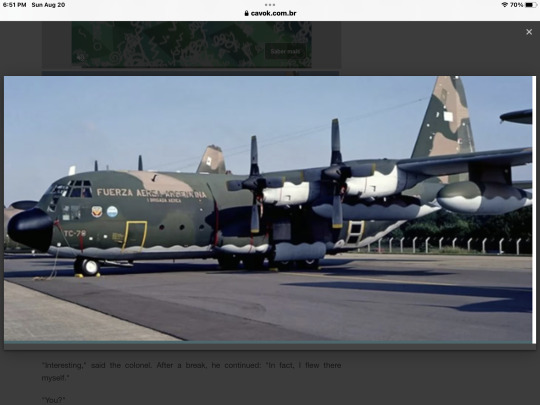Open the three-dot multitasking menu at top
This screenshot has width=540, height=405.
(x=270, y=4)
